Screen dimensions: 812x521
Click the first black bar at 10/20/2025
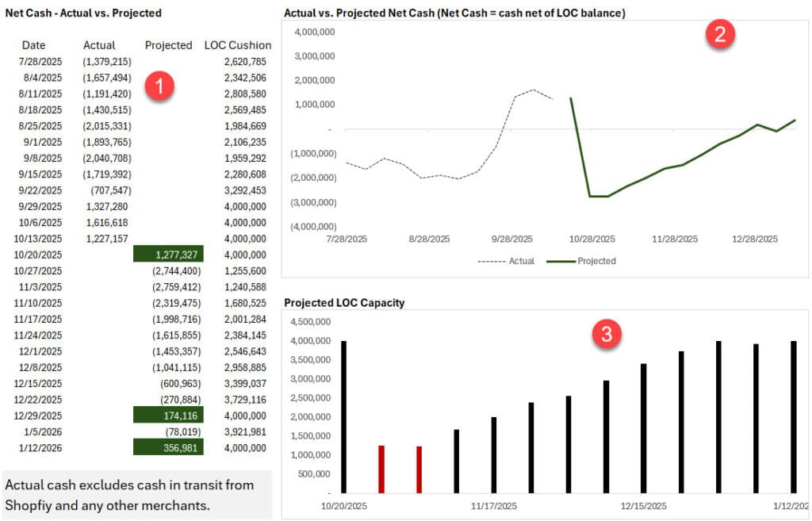pos(344,416)
